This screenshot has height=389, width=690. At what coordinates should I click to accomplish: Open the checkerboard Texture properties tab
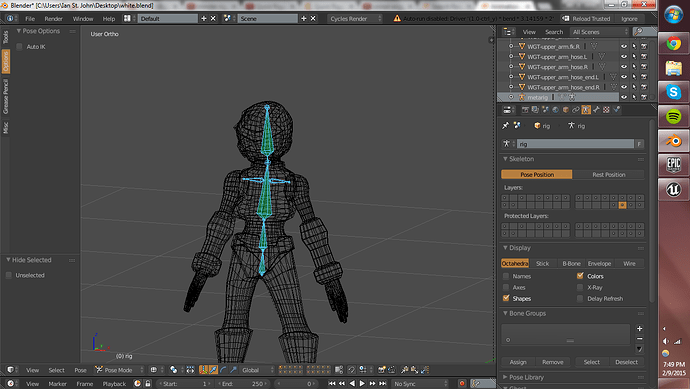(606, 110)
